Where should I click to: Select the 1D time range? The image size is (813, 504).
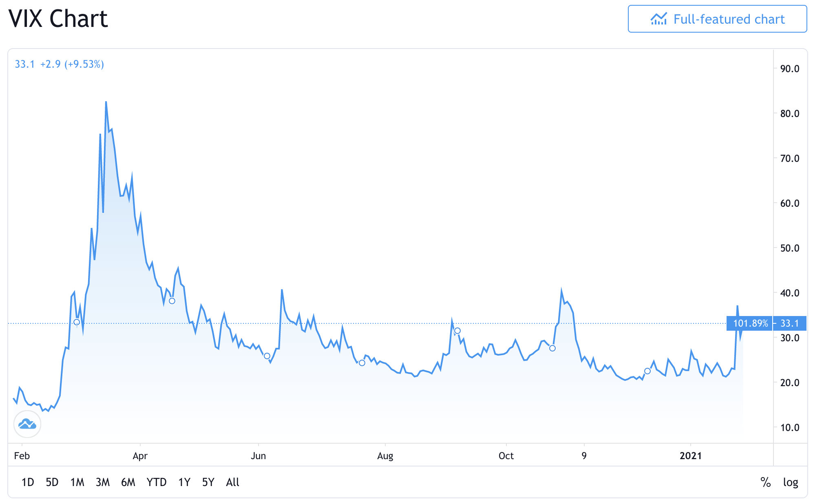pyautogui.click(x=28, y=482)
